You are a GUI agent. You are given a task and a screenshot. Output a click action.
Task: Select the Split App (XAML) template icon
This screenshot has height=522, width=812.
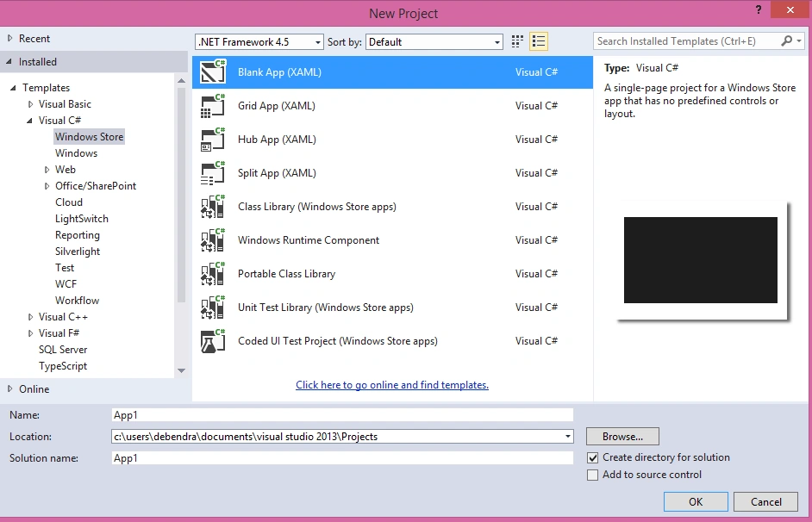(213, 173)
